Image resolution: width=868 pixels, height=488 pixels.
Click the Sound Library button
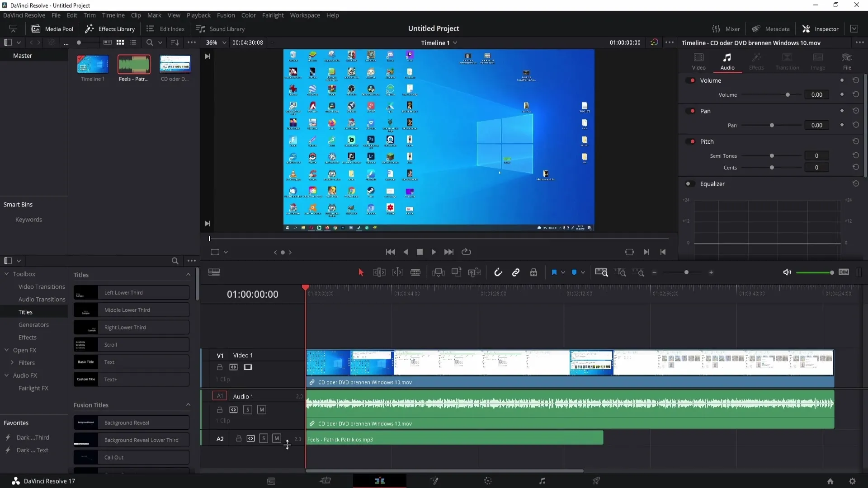pos(221,28)
